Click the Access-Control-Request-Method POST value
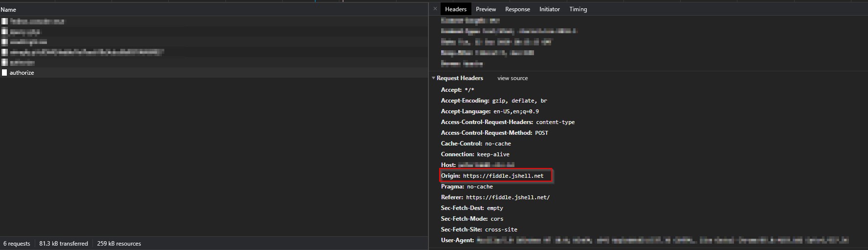The height and width of the screenshot is (250, 868). (541, 133)
